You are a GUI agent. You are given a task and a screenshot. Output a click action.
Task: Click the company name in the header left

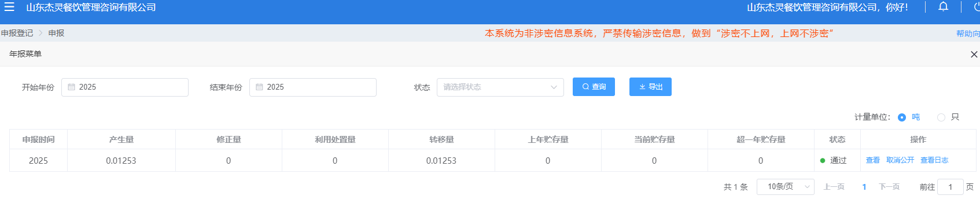tap(91, 7)
